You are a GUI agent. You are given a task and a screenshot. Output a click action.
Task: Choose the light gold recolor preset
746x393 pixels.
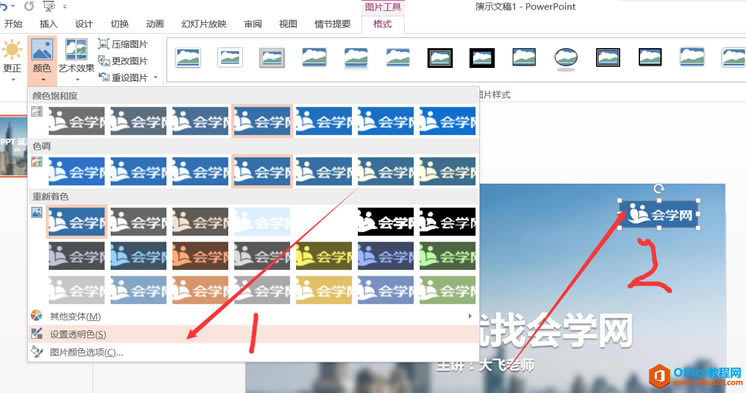click(324, 290)
